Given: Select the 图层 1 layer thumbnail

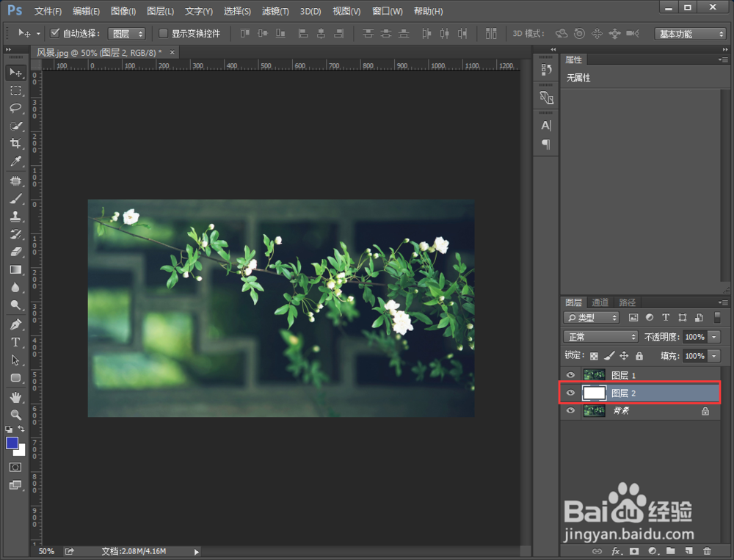Looking at the screenshot, I should [x=594, y=375].
